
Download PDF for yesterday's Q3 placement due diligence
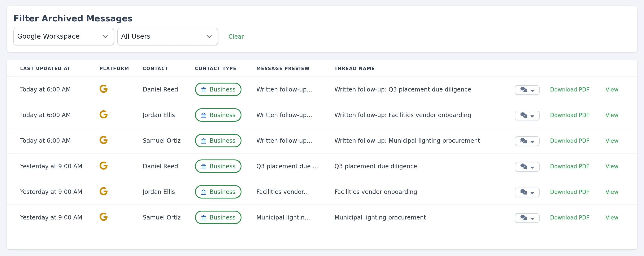[570, 166]
